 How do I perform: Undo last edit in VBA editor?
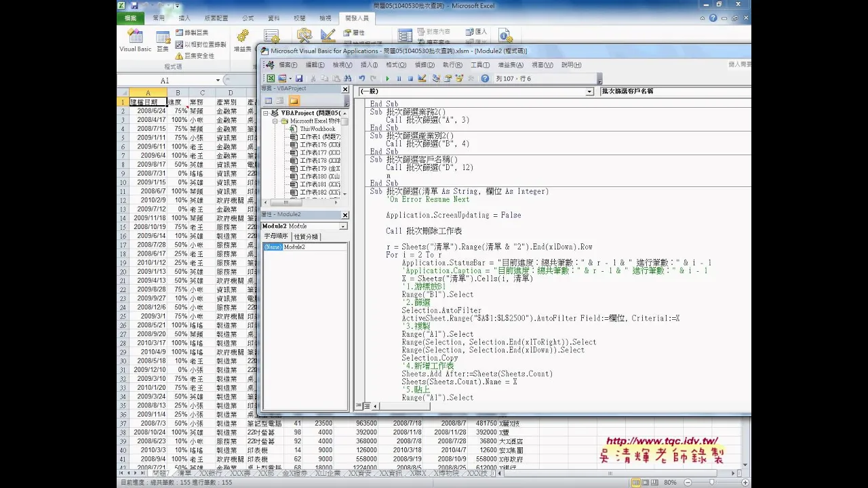[x=362, y=79]
